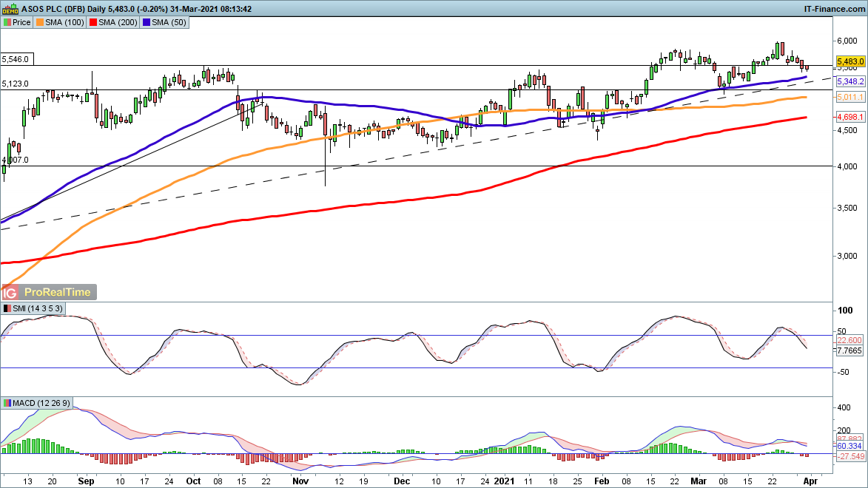Image resolution: width=868 pixels, height=488 pixels.
Task: Click the SMI value tag 22.600
Action: click(x=850, y=340)
